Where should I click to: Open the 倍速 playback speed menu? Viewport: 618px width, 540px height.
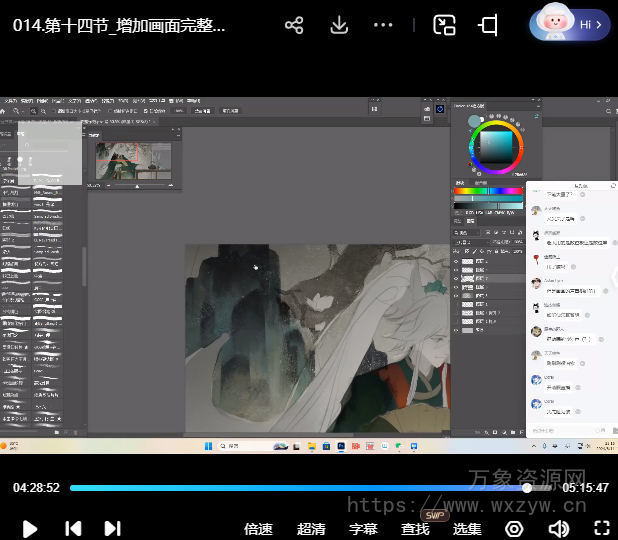pos(258,529)
